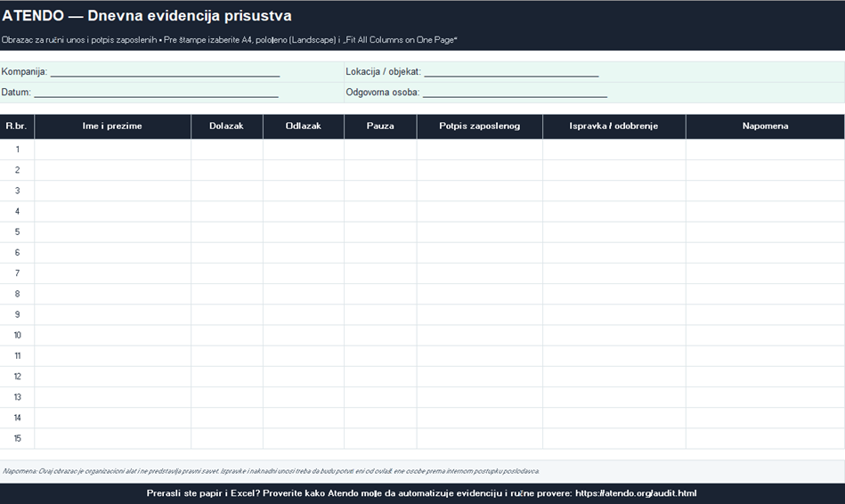
Task: Click row number 3 cell
Action: 17,191
